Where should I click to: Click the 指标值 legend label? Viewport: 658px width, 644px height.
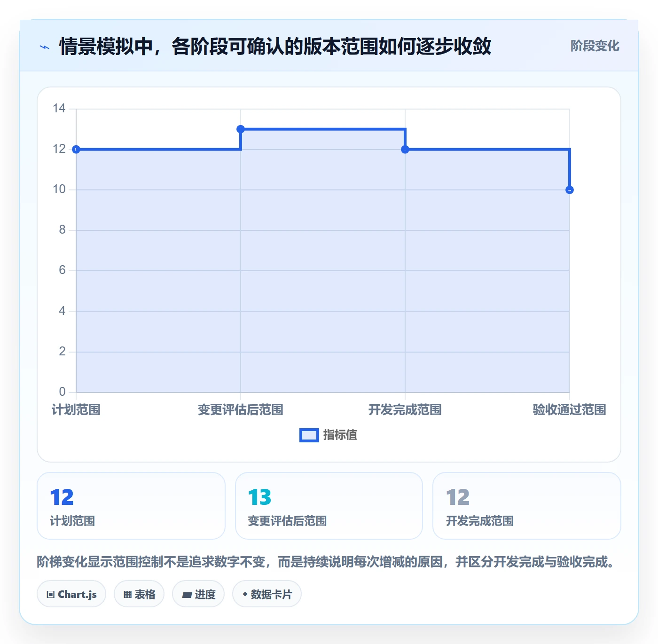[340, 435]
